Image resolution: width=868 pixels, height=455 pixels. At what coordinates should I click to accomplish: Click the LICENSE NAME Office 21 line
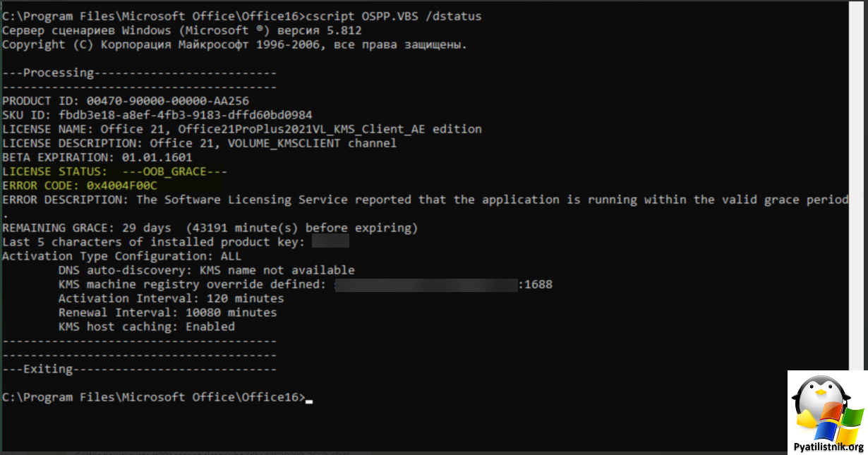[242, 129]
